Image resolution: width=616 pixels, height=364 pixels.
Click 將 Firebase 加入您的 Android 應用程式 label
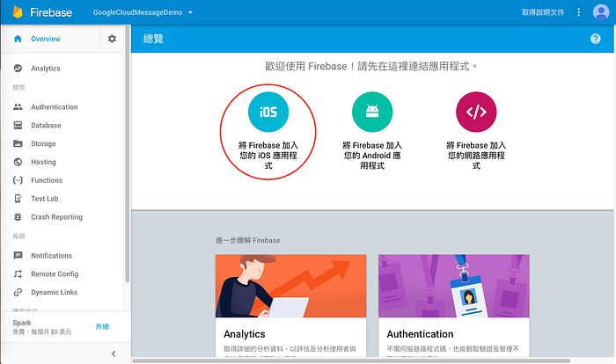[372, 156]
